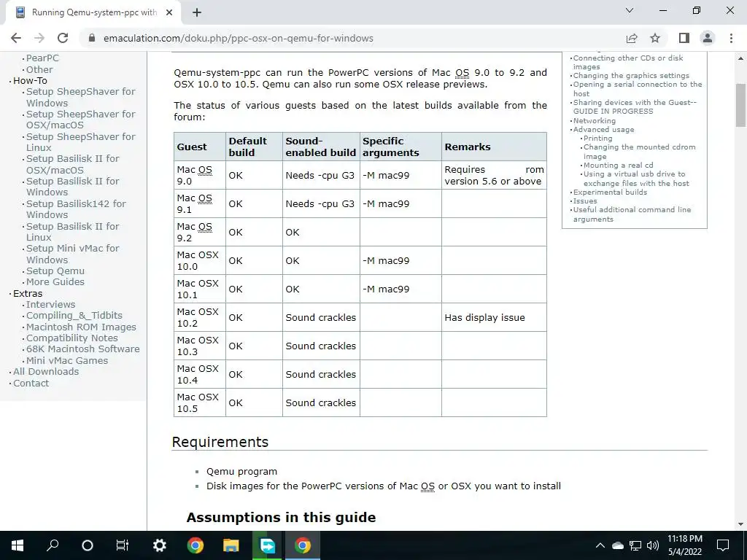Jump to Issues in contents
The height and width of the screenshot is (560, 747).
(585, 201)
